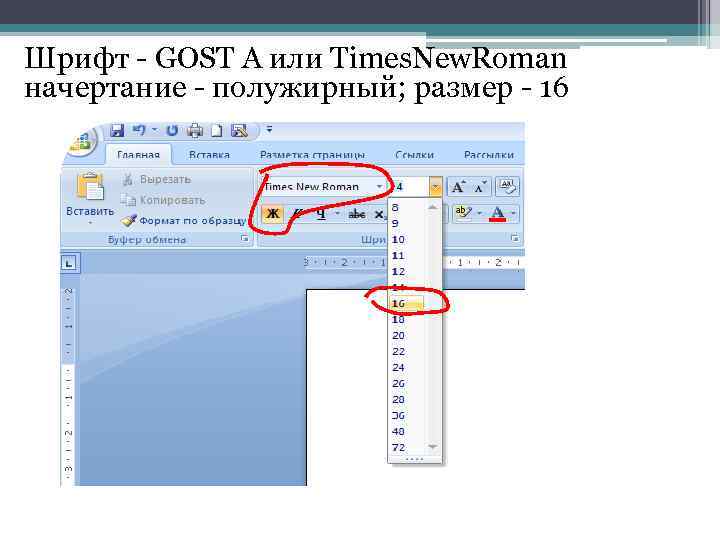Viewport: 720px width, 540px height.
Task: Open Customize Quick Access Toolbar arrow
Action: pyautogui.click(x=270, y=129)
